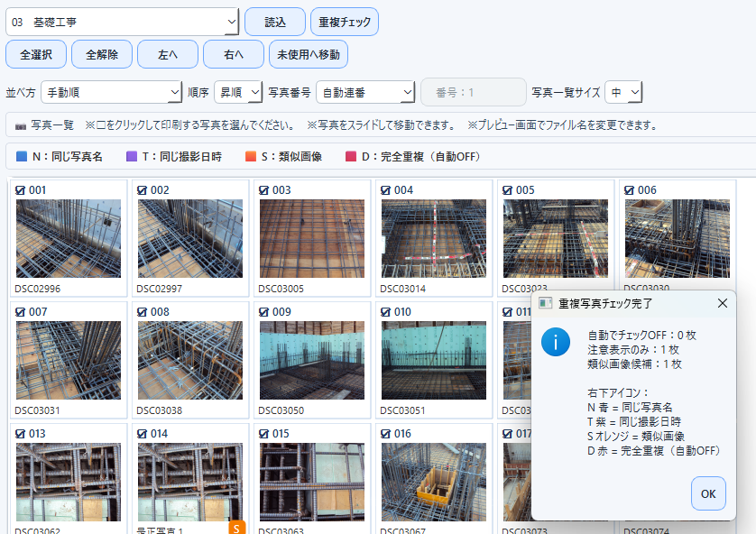Uncheck the checkbox for photo 007
756x534 pixels.
(20, 312)
